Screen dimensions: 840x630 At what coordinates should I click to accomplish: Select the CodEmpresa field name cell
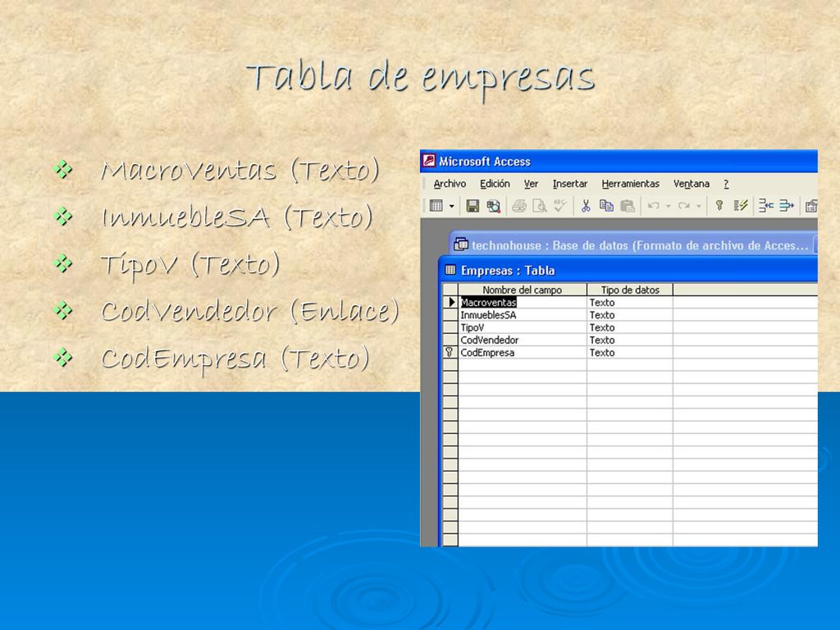coord(523,353)
